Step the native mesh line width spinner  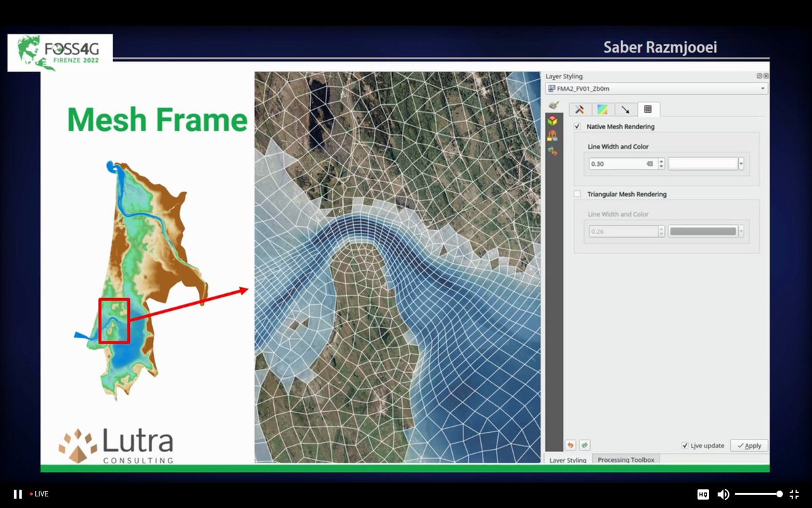(x=661, y=164)
